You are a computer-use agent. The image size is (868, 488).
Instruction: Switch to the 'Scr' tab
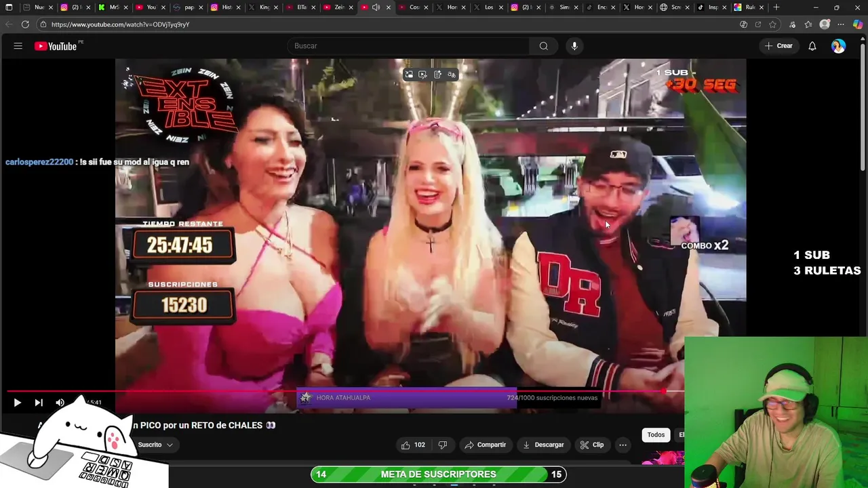tap(675, 7)
